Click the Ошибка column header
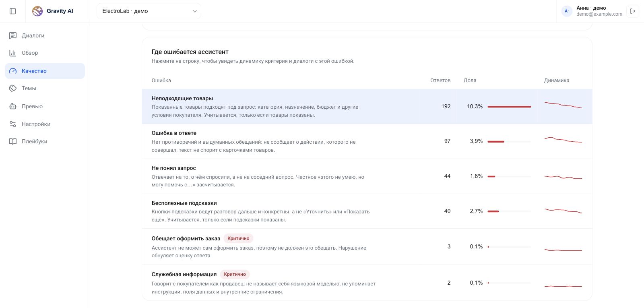The width and height of the screenshot is (644, 308). coord(161,81)
